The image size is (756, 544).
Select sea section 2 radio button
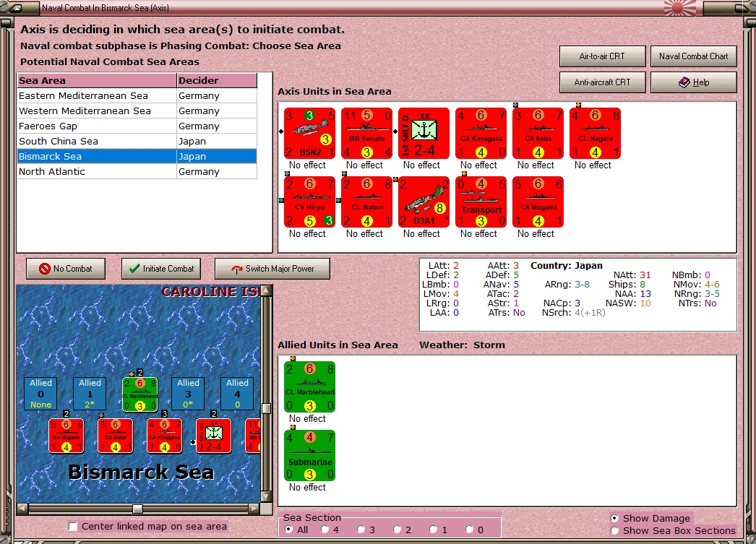tap(398, 530)
